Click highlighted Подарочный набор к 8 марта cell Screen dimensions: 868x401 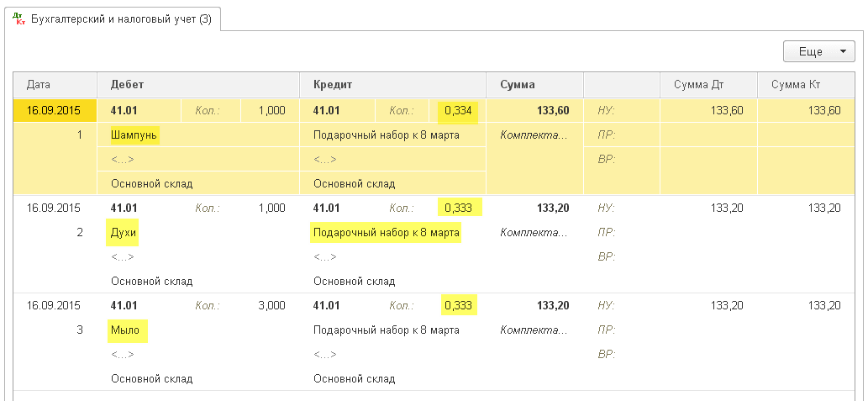point(386,232)
